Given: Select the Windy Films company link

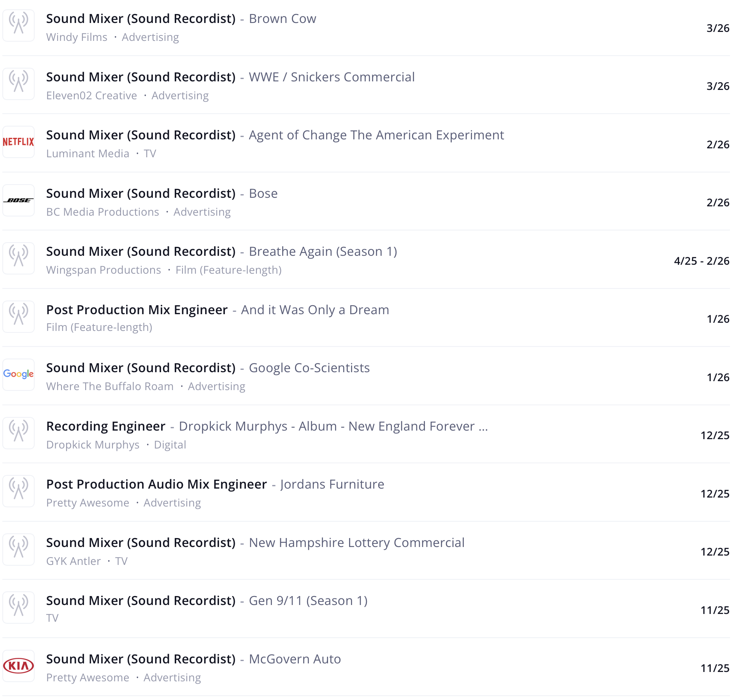Looking at the screenshot, I should pos(77,37).
